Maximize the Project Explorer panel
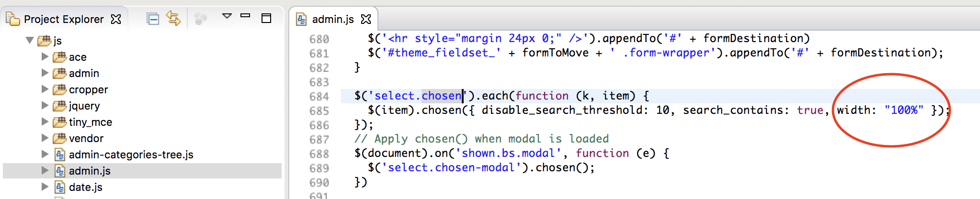This screenshot has width=980, height=199. click(x=266, y=18)
